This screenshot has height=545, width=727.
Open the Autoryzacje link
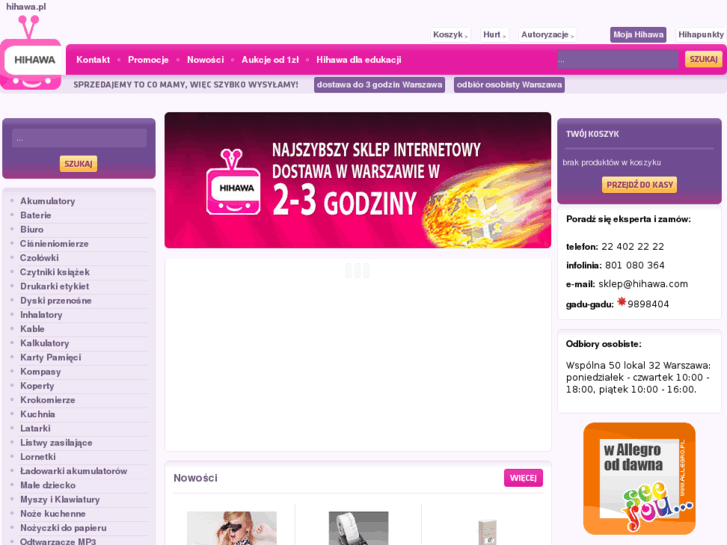[x=547, y=35]
